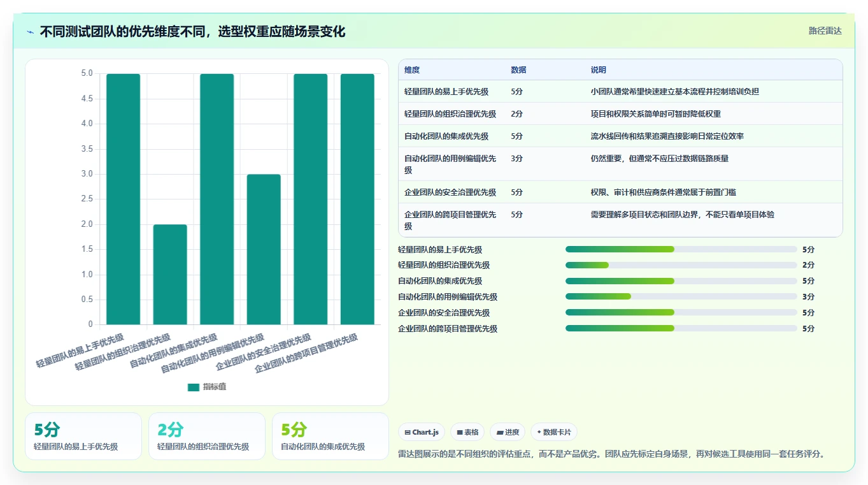This screenshot has width=868, height=485.
Task: Click the 轻量团队的组织治理优先级 bar in chart
Action: click(170, 275)
